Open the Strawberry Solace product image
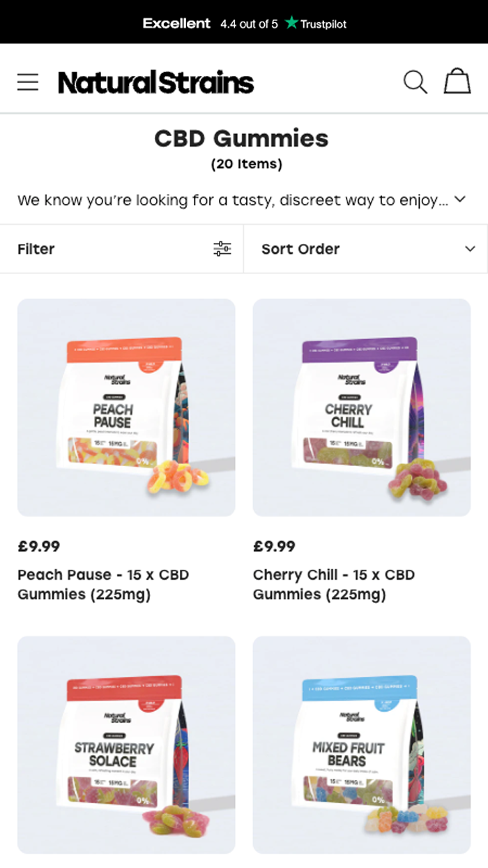The width and height of the screenshot is (488, 868). [126, 744]
